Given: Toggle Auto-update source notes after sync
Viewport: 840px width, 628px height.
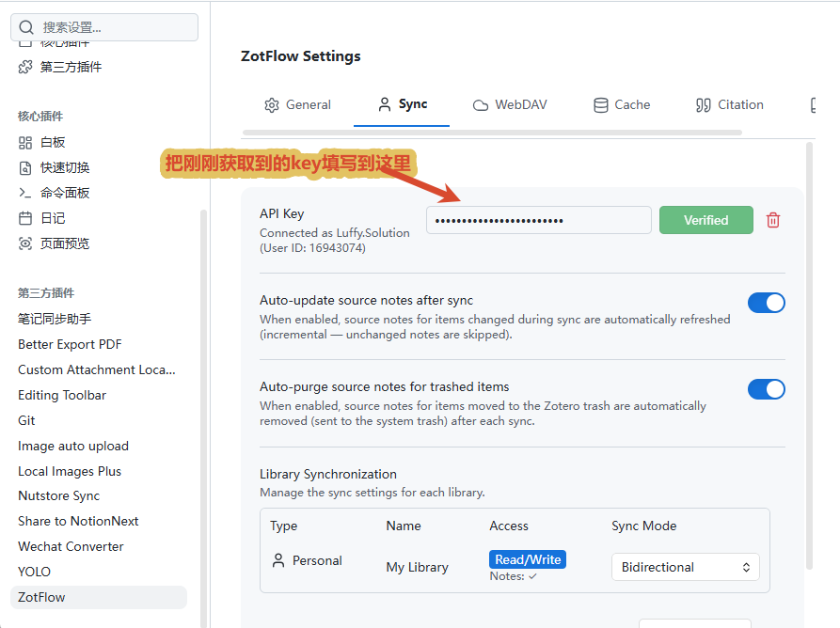Looking at the screenshot, I should coord(767,303).
